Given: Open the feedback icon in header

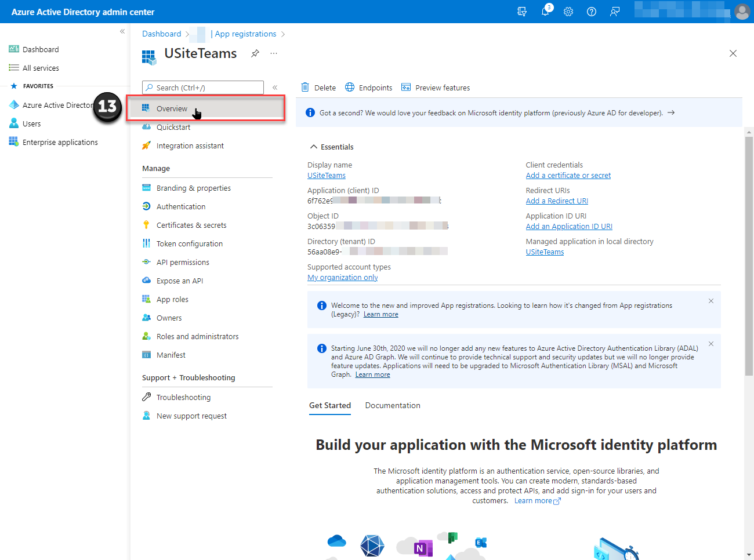Looking at the screenshot, I should pyautogui.click(x=615, y=12).
